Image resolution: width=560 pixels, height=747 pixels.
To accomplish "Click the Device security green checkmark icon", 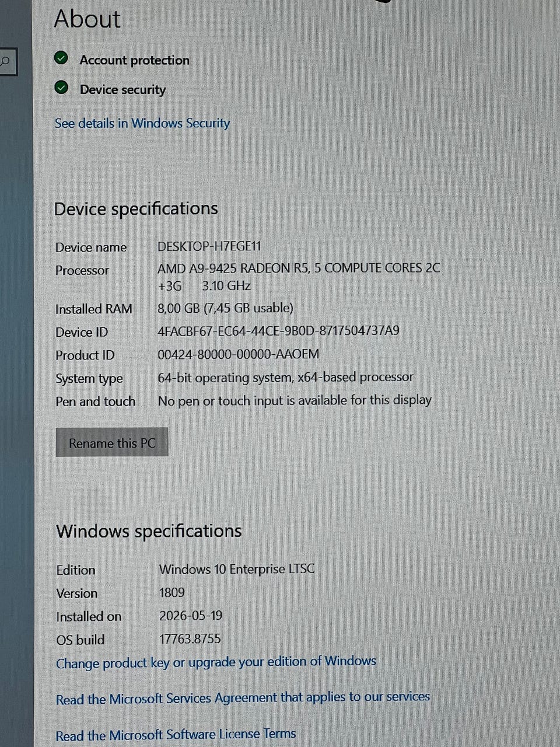I will click(x=61, y=88).
